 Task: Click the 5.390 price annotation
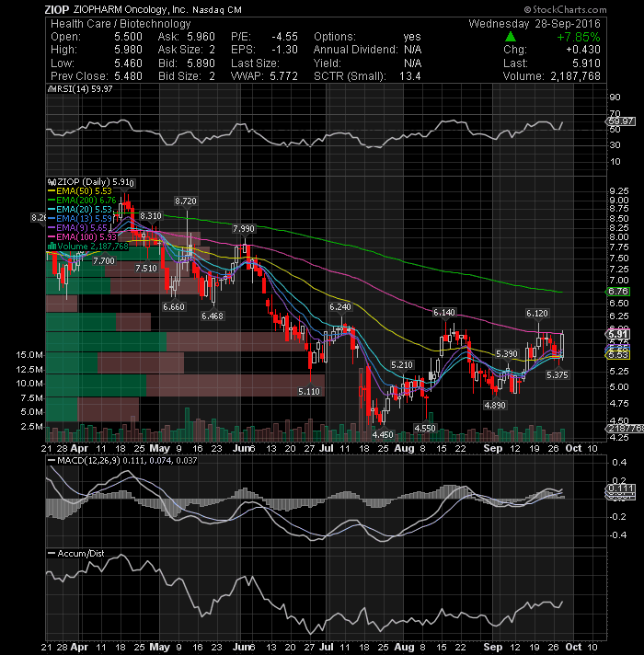(x=507, y=354)
